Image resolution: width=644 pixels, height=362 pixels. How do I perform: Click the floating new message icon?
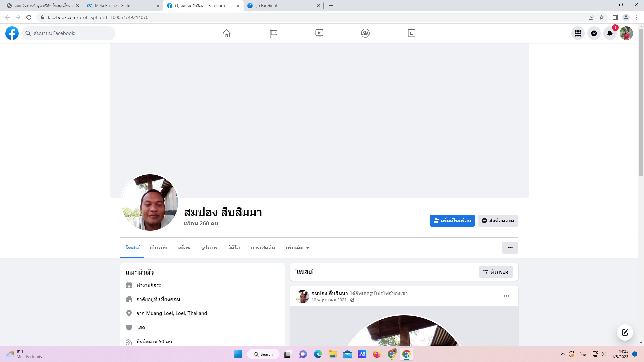pos(625,333)
